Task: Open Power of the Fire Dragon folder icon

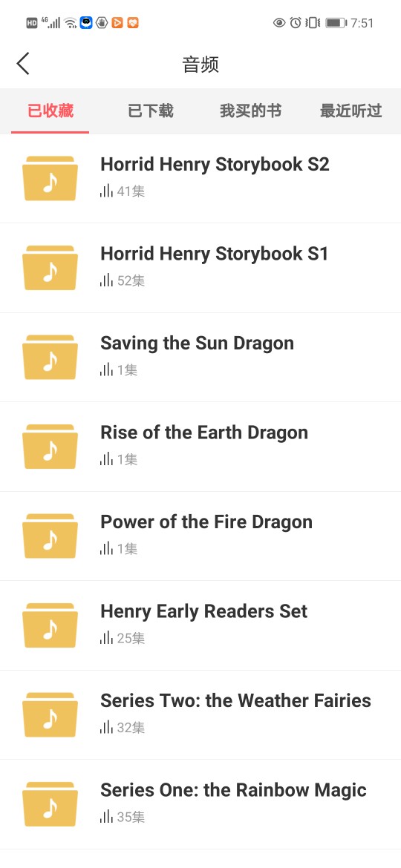Action: 50,536
